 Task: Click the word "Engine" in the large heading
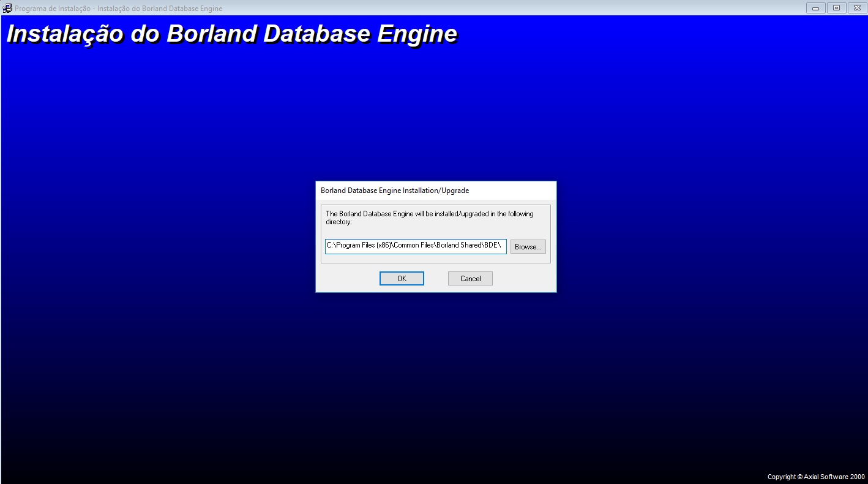click(417, 34)
